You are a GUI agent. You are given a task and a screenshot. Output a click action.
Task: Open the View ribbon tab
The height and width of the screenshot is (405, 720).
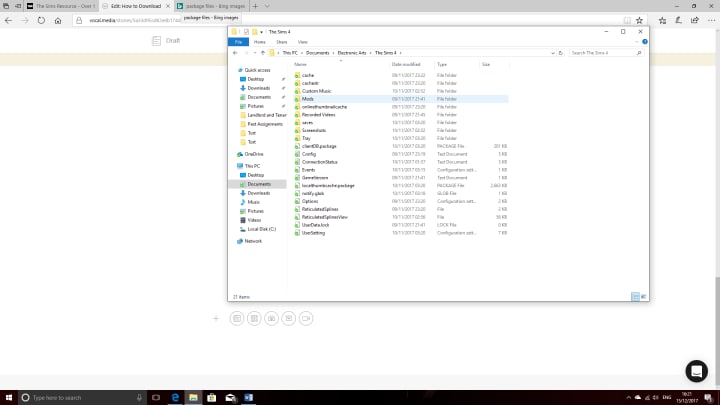[x=303, y=42]
